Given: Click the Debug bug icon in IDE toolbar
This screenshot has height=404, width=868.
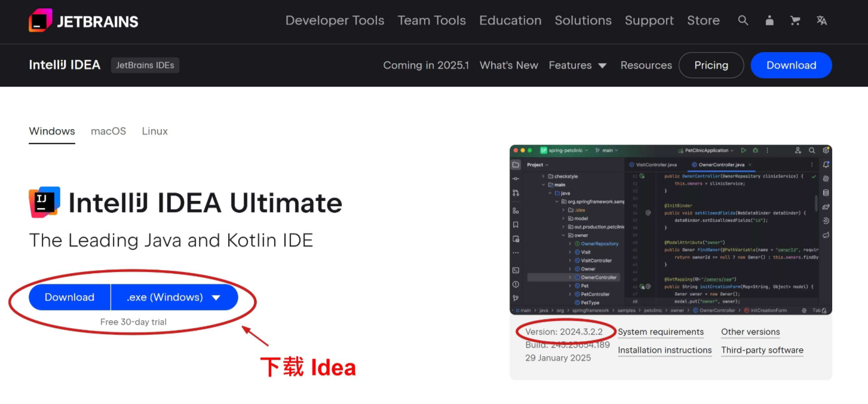Looking at the screenshot, I should click(755, 151).
